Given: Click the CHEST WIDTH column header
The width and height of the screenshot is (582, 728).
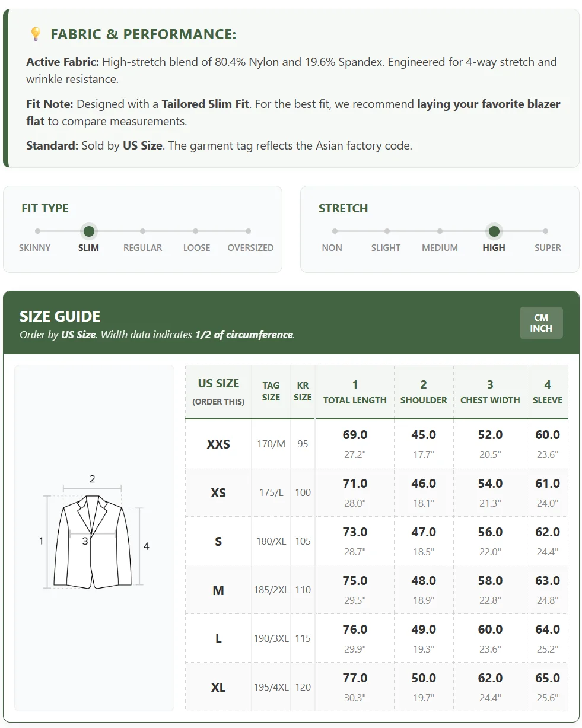Looking at the screenshot, I should tap(490, 392).
